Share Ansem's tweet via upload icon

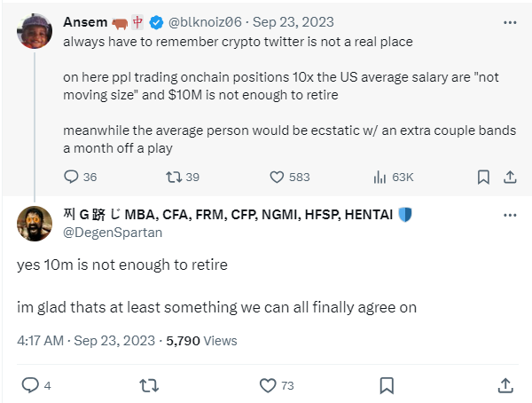tap(509, 177)
